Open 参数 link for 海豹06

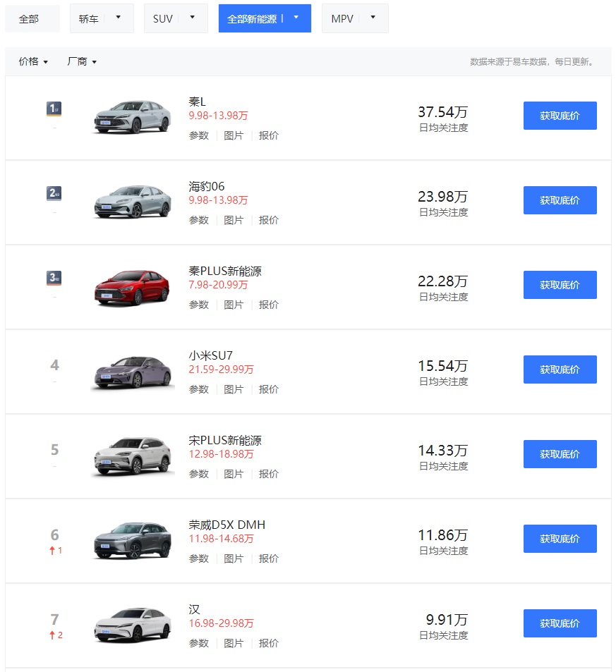coord(198,220)
